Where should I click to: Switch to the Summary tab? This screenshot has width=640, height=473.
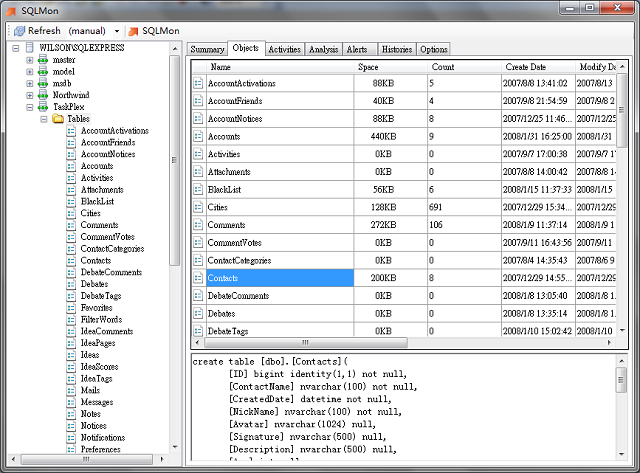tap(207, 49)
